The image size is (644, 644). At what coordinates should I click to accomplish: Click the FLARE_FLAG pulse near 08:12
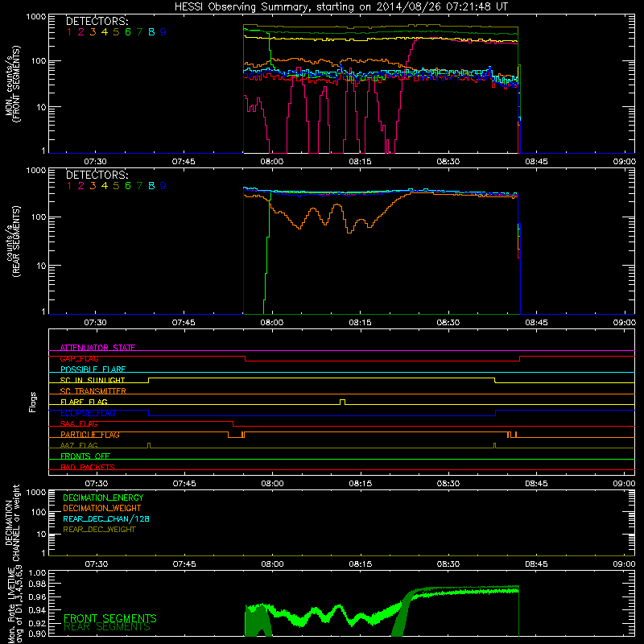[343, 402]
